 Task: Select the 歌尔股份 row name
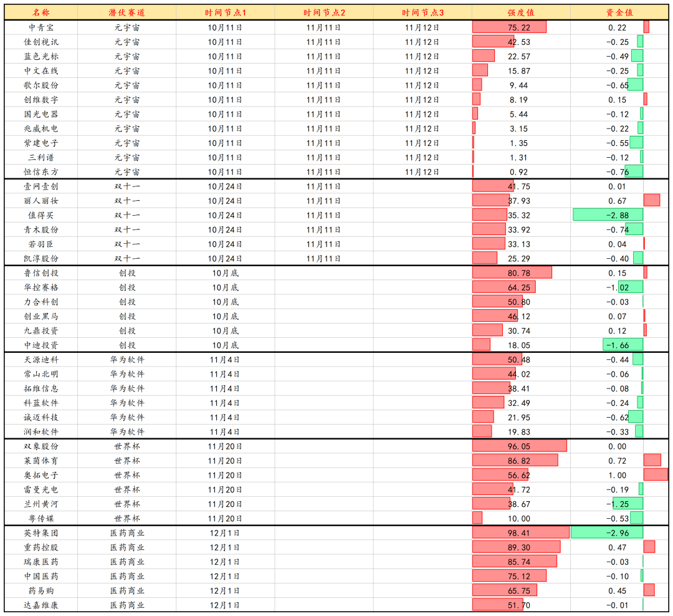point(41,85)
